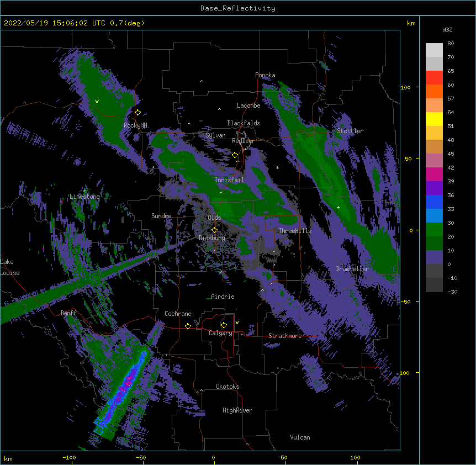
Task: Click the Ponoka city label
Action: 265,75
